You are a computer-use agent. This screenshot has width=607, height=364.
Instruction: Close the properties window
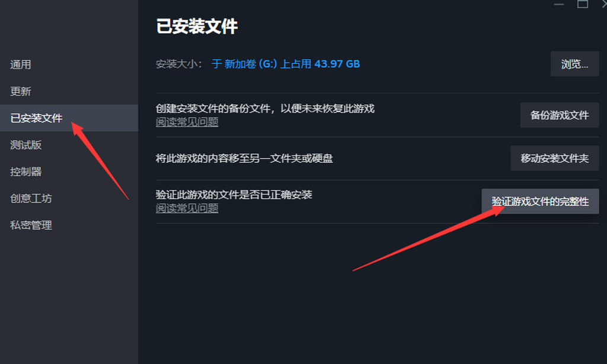pyautogui.click(x=603, y=4)
